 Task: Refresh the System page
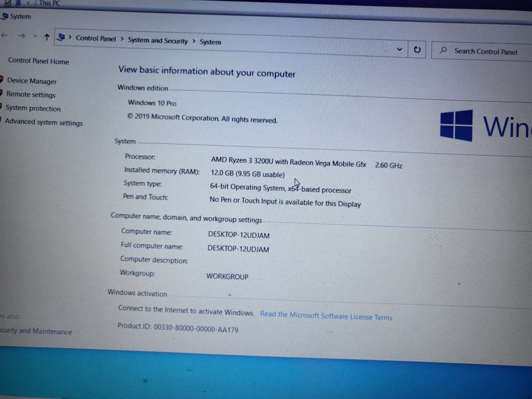[417, 50]
